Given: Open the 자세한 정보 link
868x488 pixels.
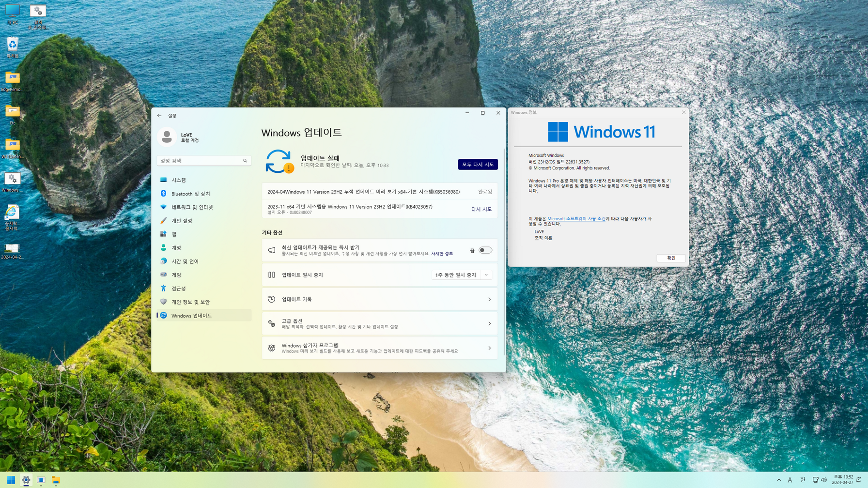Looking at the screenshot, I should (442, 254).
